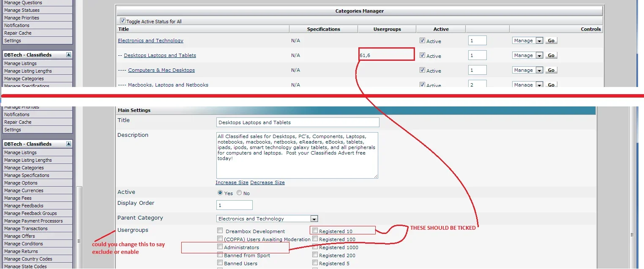644x269 pixels.
Task: Click order field for Electronics and Technology row
Action: (478, 41)
